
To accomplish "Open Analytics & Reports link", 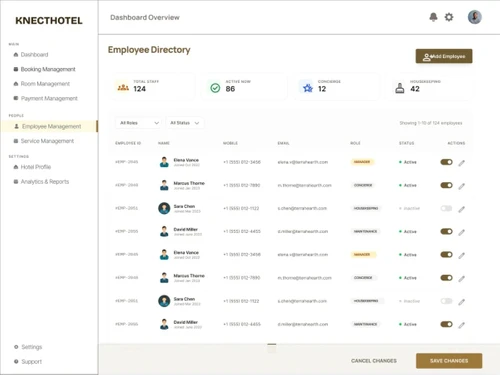I will pyautogui.click(x=45, y=182).
